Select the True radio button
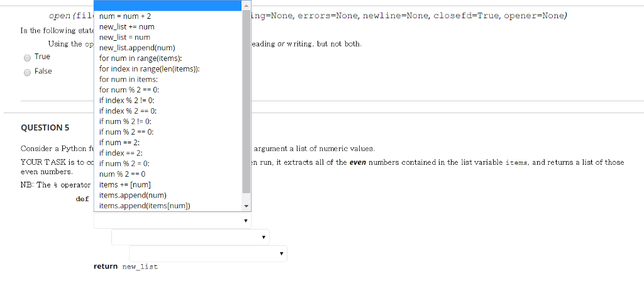This screenshot has width=644, height=288. [27, 57]
